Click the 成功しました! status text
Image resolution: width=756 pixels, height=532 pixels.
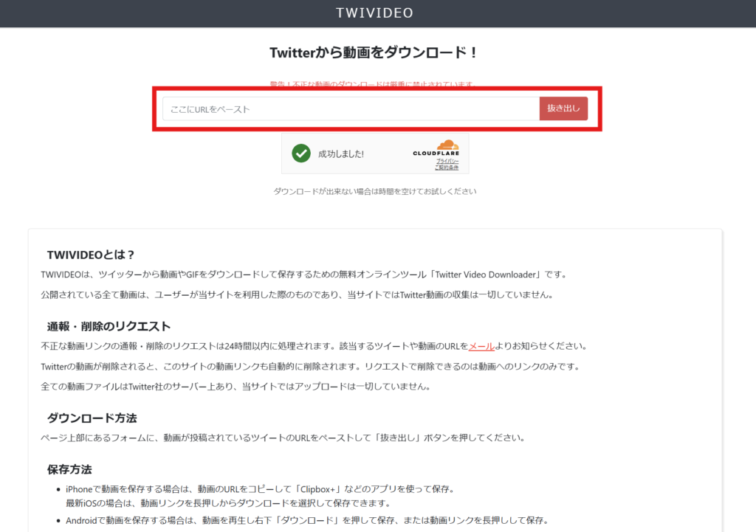(341, 154)
